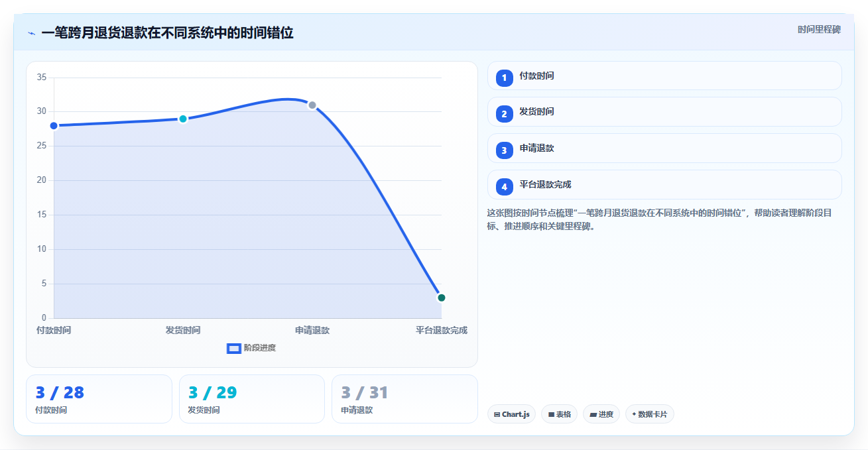
Task: Click the gray 申请退款 data point
Action: (x=312, y=105)
